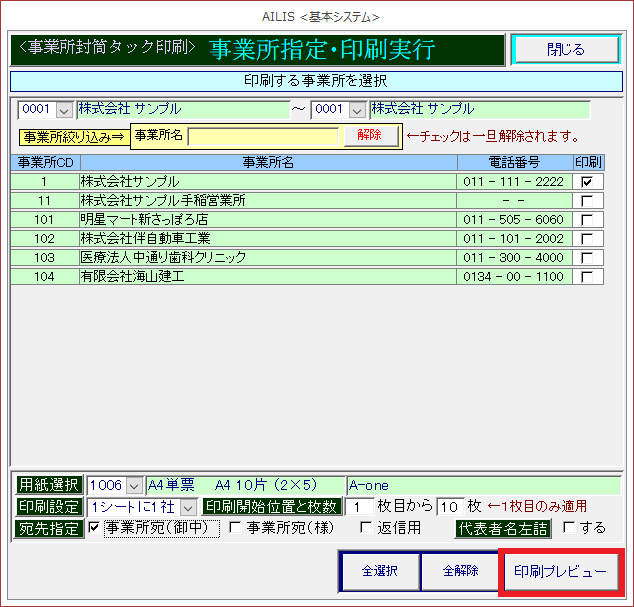The height and width of the screenshot is (607, 634).
Task: Open 用紙選択 paper code dropdown
Action: tap(135, 485)
